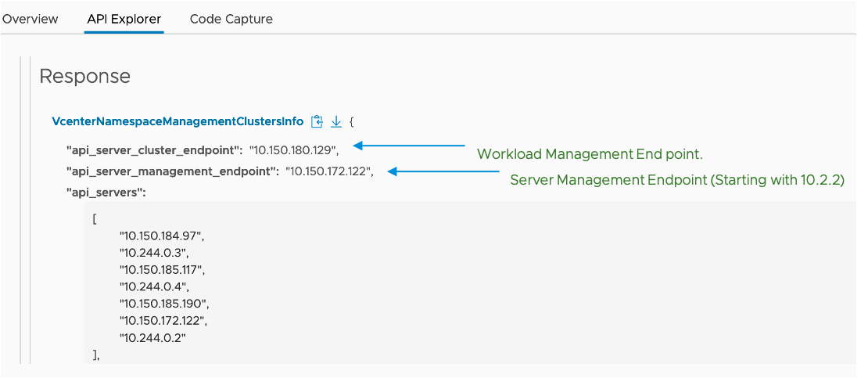868x378 pixels.
Task: Click the 10.244.0.3 api server entry
Action: (x=153, y=252)
